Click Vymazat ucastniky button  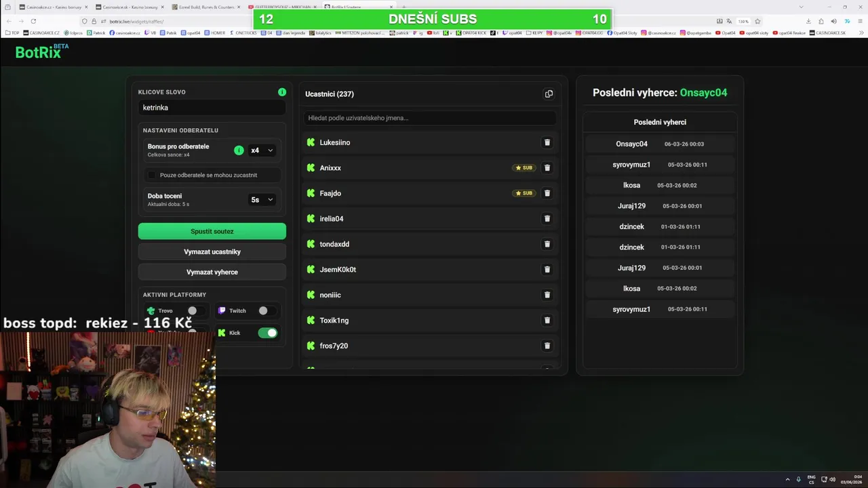click(x=212, y=251)
